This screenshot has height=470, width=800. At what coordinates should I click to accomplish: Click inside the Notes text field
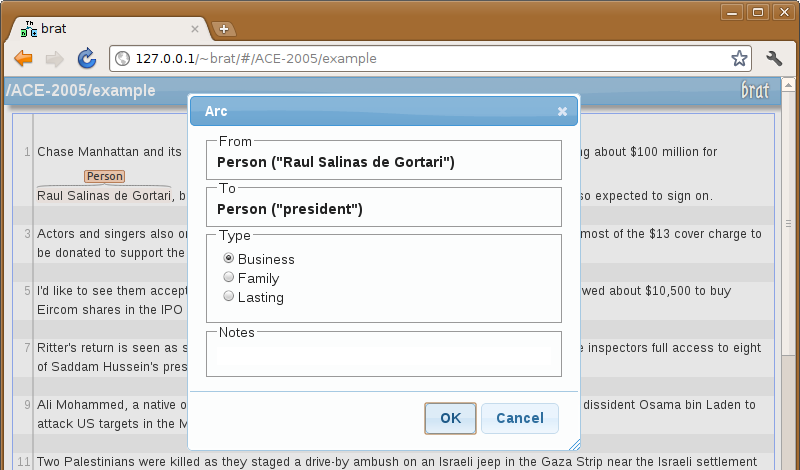[x=383, y=357]
